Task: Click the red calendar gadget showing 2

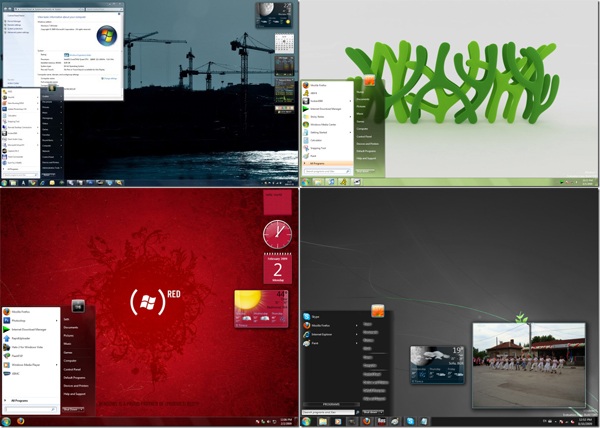Action: pos(277,268)
